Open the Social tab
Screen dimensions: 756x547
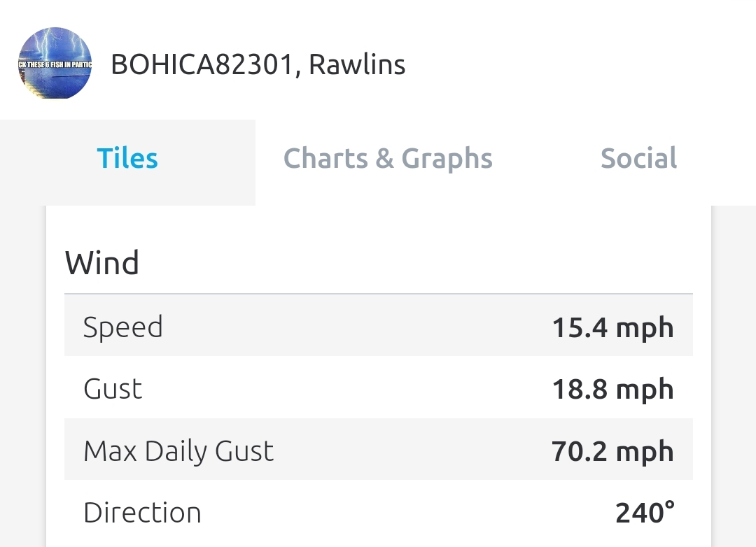click(638, 159)
